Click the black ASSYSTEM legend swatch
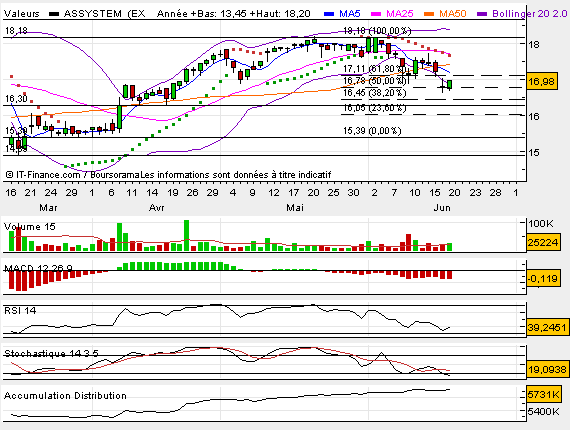Screen dimensions: 570x430 [x=54, y=14]
